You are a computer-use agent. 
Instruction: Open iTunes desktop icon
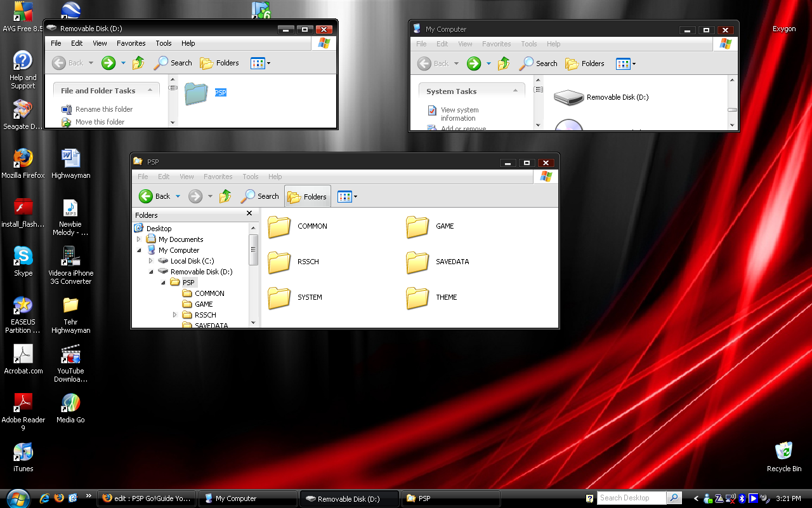point(23,457)
